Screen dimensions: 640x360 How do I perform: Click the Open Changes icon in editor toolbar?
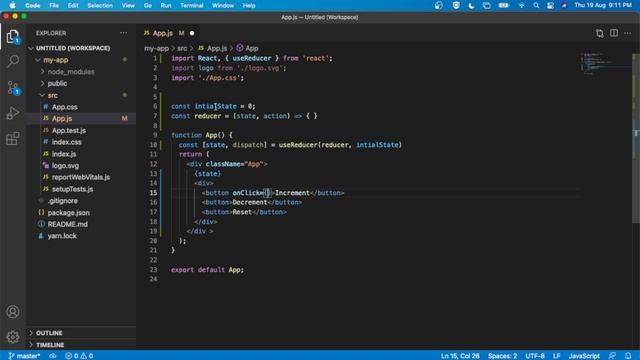coord(599,33)
